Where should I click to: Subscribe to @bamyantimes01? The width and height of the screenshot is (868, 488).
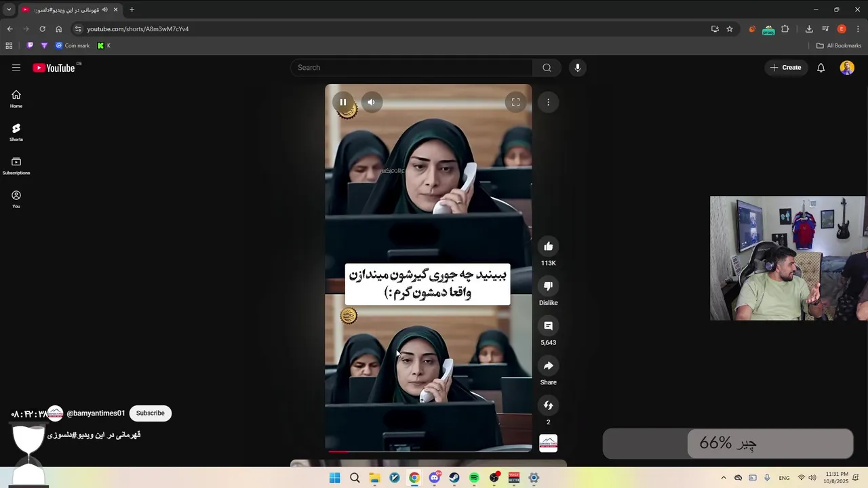[x=150, y=413]
